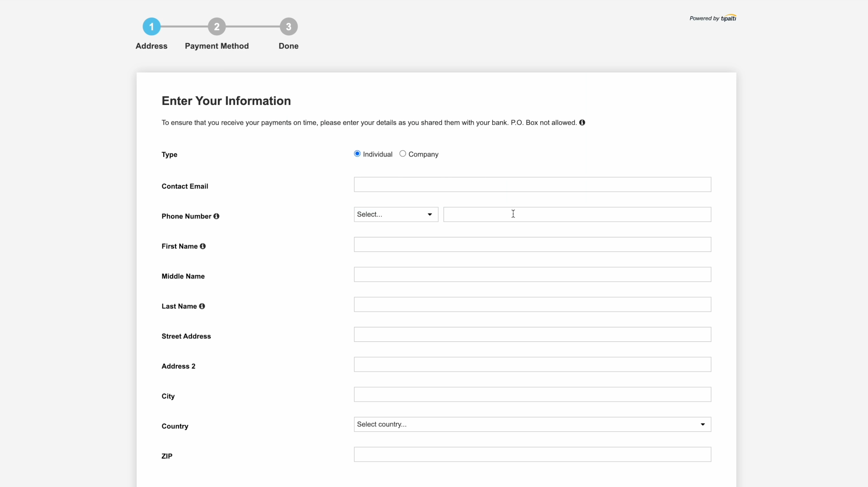Click the Street Address field

coord(532,335)
